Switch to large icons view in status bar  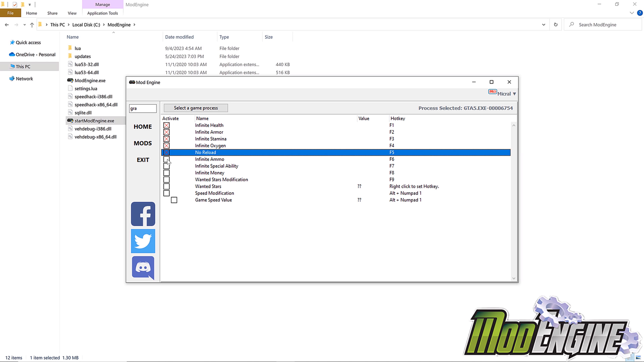click(x=638, y=357)
